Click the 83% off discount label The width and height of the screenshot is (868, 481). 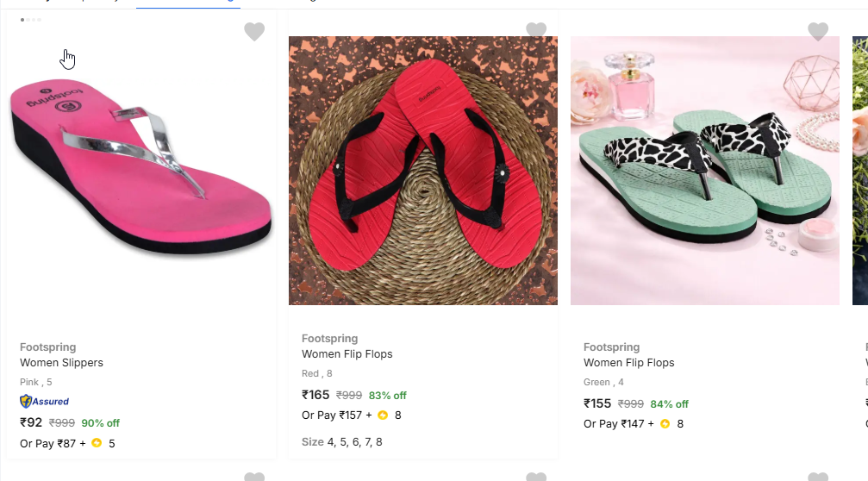(387, 396)
